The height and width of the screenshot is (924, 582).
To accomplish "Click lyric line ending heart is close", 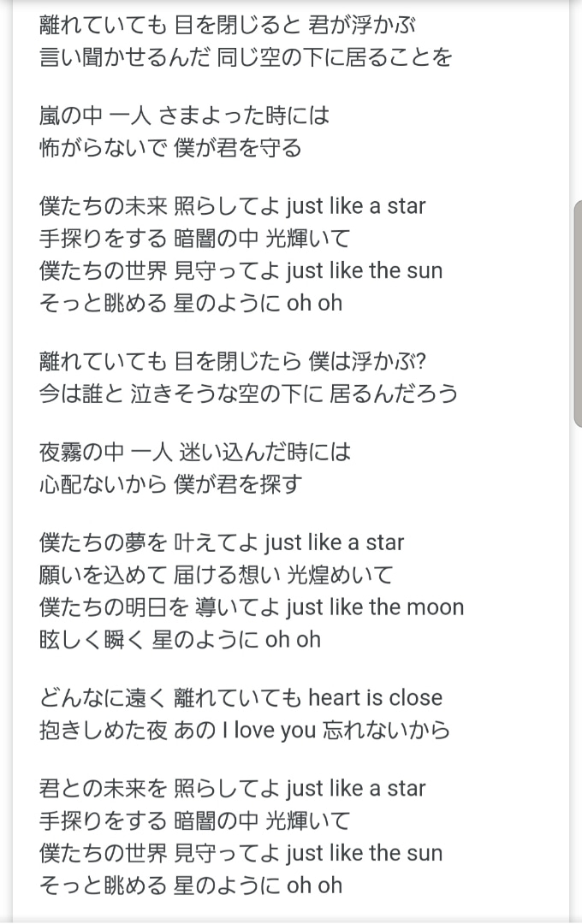I will click(x=241, y=697).
